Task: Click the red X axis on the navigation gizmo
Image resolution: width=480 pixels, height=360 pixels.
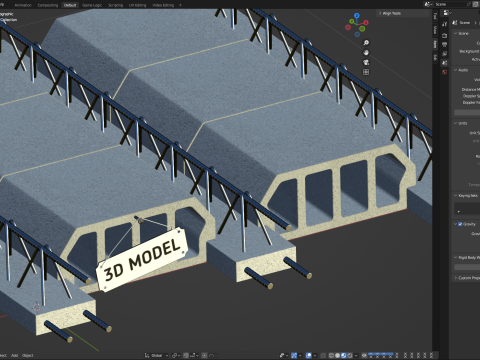Action: (366, 23)
